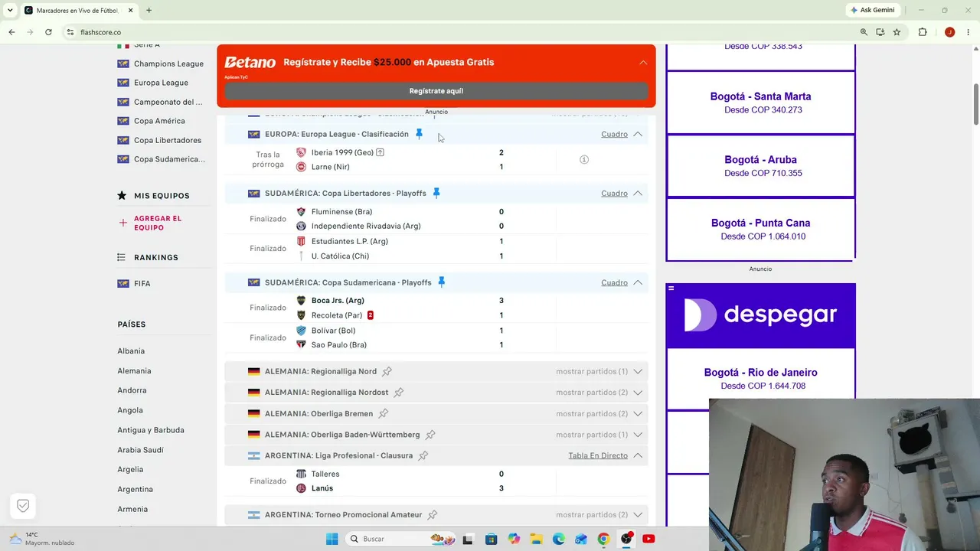This screenshot has height=551, width=980.
Task: Open the Chrome three-dot menu
Action: click(969, 32)
